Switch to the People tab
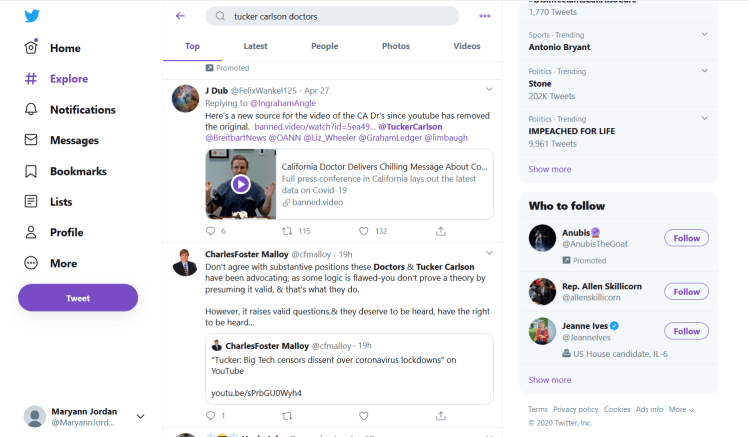749x437 pixels. [324, 46]
